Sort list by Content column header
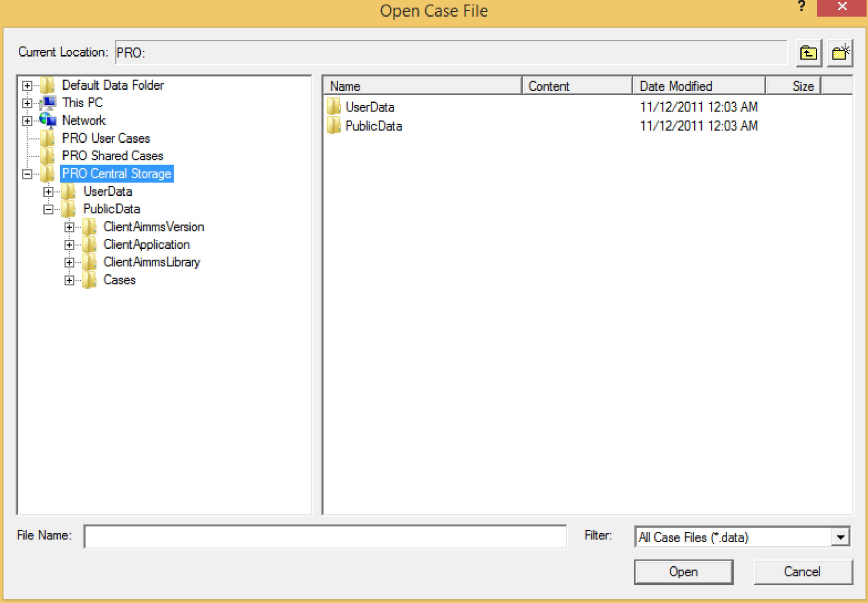Viewport: 868px width, 603px height. [x=577, y=86]
